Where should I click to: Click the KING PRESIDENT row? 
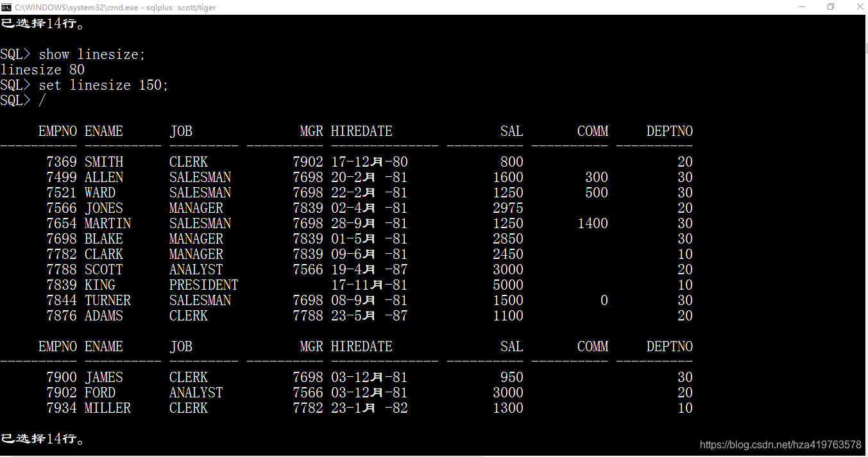tap(257, 285)
